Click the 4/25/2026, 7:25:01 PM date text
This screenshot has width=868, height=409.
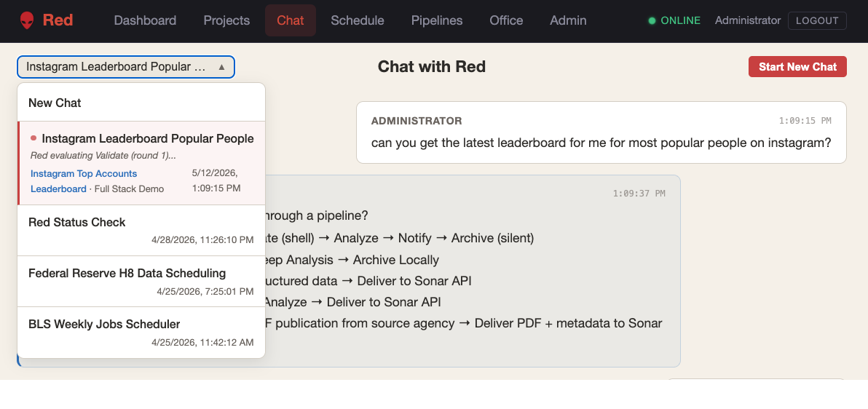coord(205,291)
